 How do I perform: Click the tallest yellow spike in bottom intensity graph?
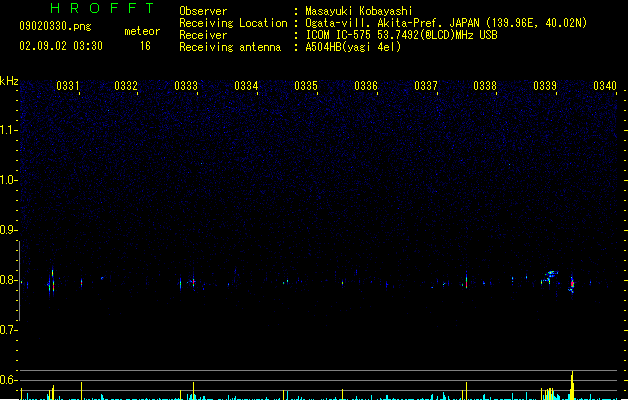572,385
